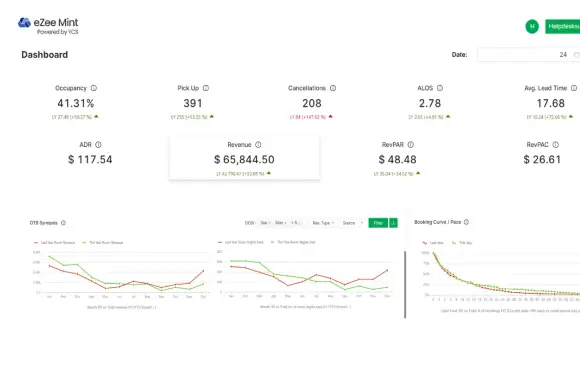The height and width of the screenshot is (380, 580).
Task: Open the Source dropdown
Action: click(353, 223)
